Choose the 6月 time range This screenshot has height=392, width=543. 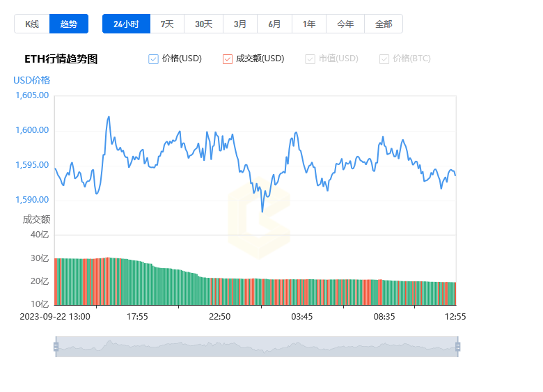(274, 24)
